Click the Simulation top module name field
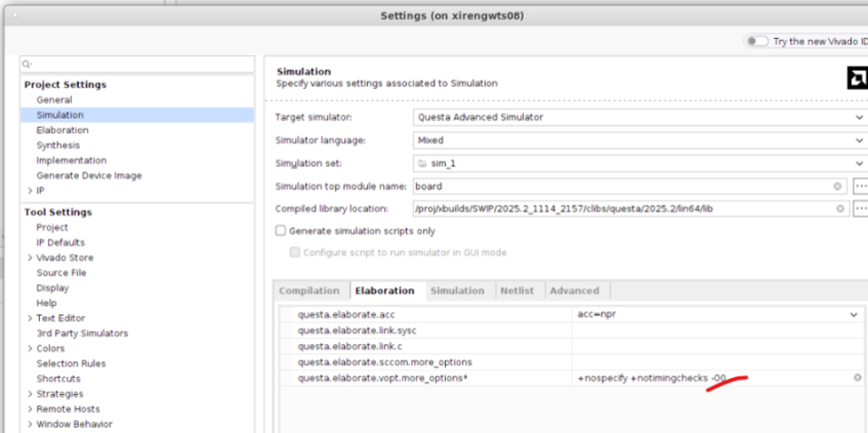 tap(630, 187)
